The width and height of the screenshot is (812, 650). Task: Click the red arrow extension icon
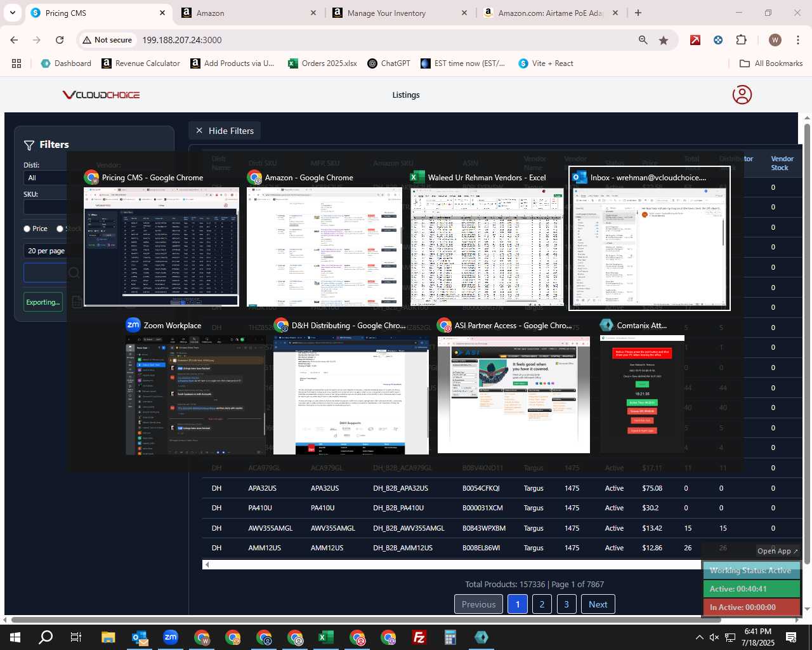pos(695,40)
